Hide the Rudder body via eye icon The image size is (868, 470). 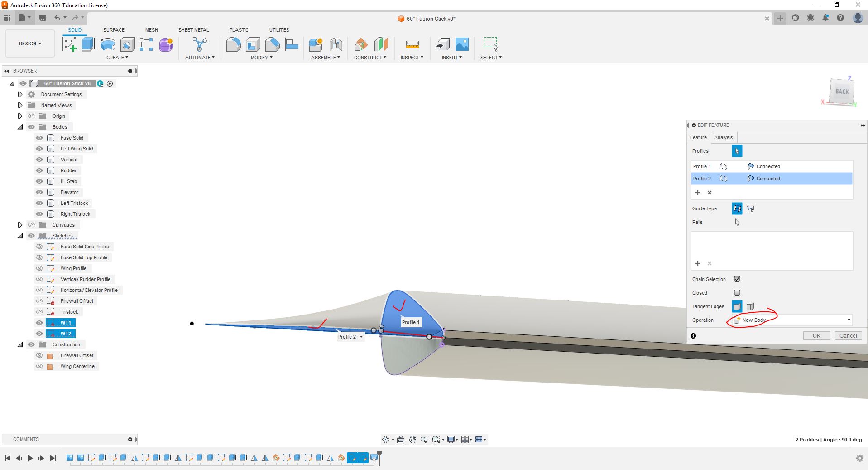click(39, 170)
